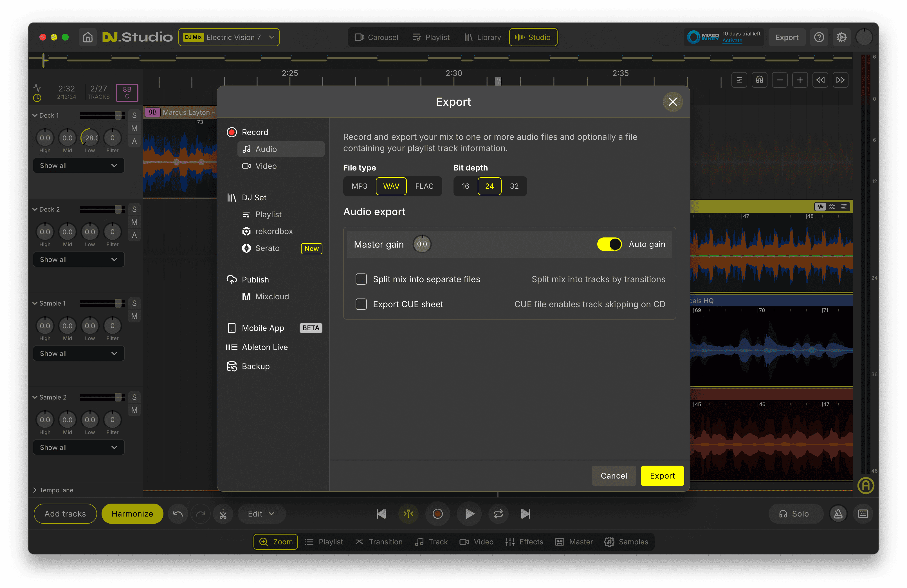
Task: Click Deck 1 Low EQ knob
Action: point(90,138)
